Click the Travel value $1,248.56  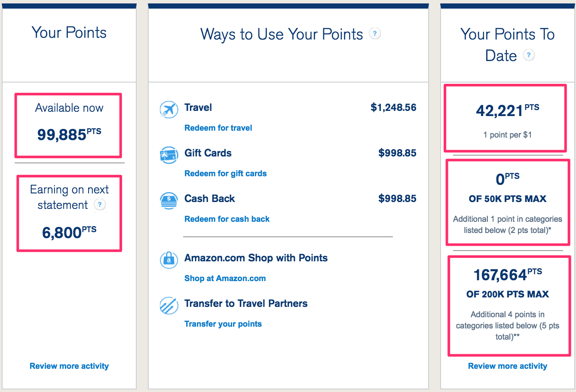pos(393,107)
